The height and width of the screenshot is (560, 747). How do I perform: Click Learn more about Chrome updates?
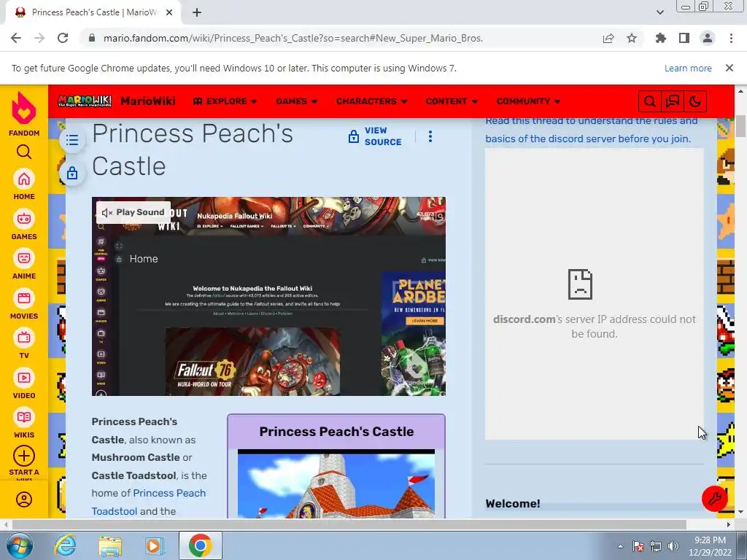(x=688, y=68)
